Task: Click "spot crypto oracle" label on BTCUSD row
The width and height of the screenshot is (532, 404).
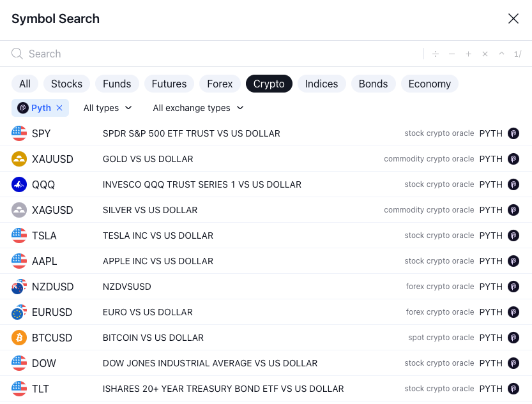Action: tap(441, 338)
